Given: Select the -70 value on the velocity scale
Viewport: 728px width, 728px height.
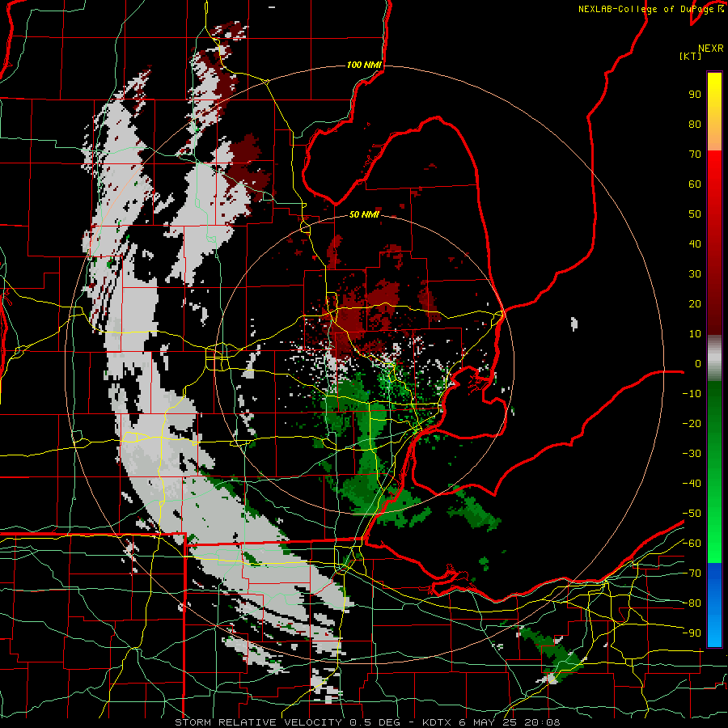Looking at the screenshot, I should 692,574.
